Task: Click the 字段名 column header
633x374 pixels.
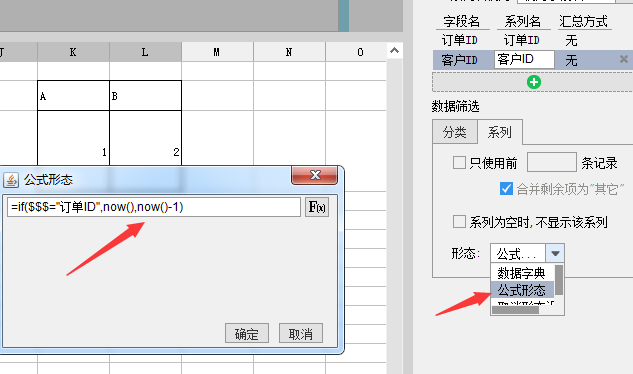Action: point(462,21)
